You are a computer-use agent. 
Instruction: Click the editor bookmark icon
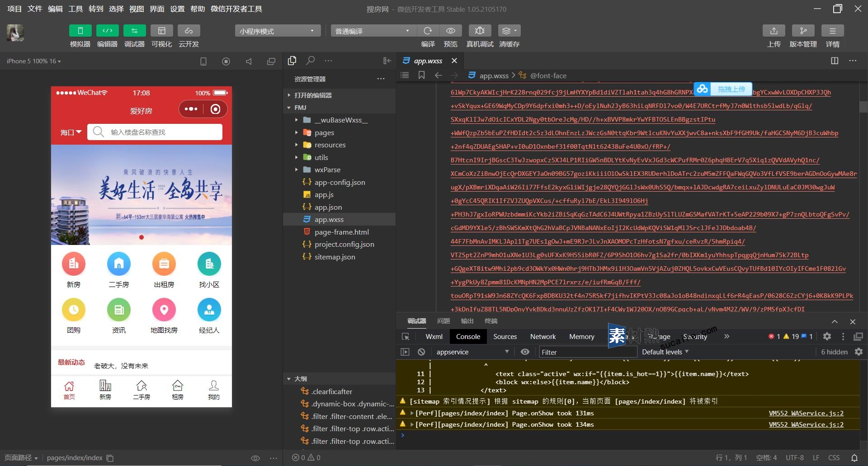(x=421, y=75)
